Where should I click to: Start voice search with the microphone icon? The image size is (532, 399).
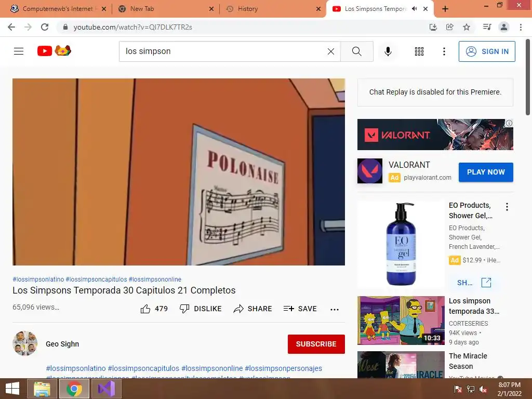[x=388, y=51]
